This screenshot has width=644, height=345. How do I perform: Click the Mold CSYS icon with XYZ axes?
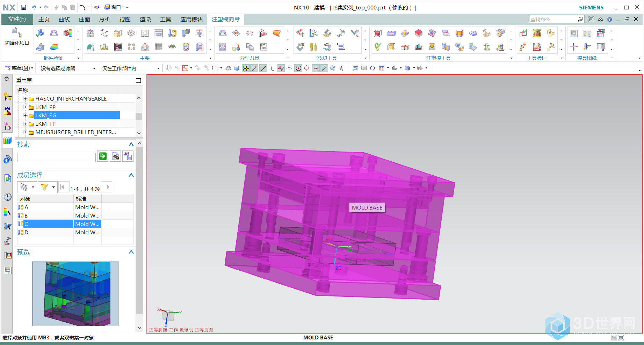point(104,33)
